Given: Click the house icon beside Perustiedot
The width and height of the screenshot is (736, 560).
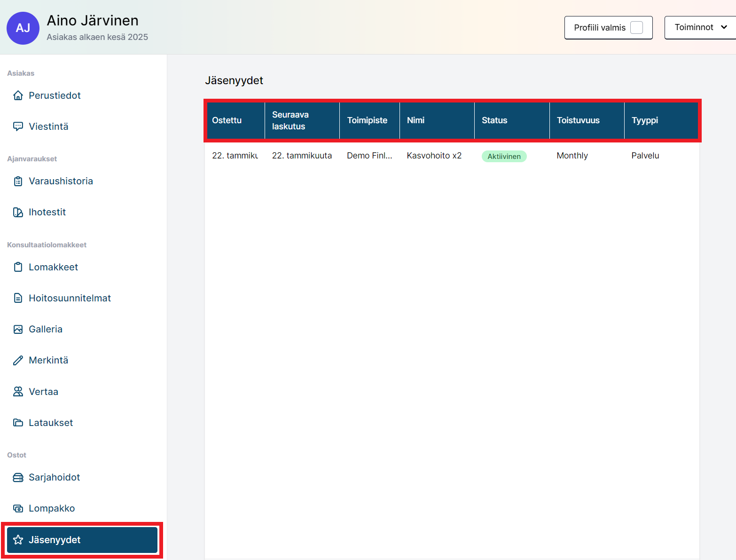Looking at the screenshot, I should [x=18, y=95].
